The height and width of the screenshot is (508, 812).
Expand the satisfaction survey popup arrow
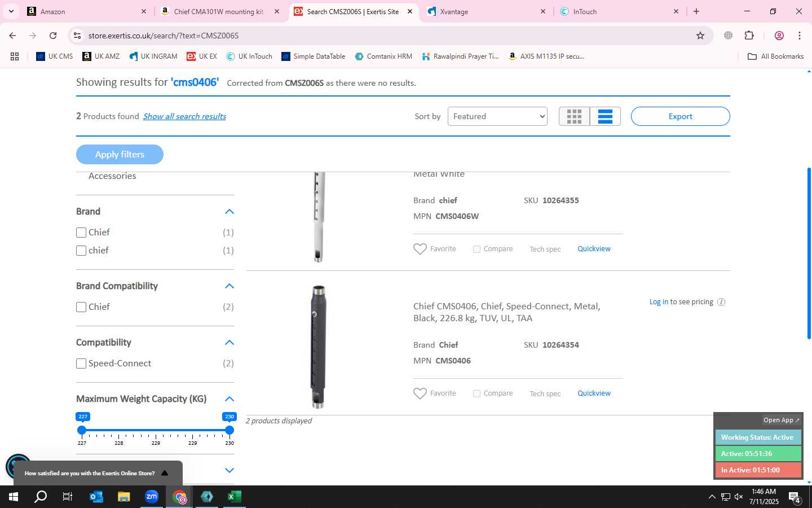[165, 473]
